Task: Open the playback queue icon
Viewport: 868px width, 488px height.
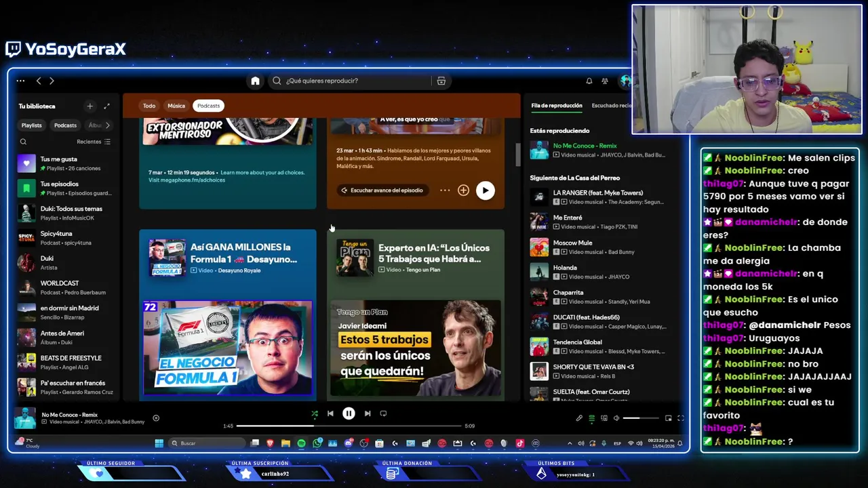Action: pyautogui.click(x=591, y=418)
